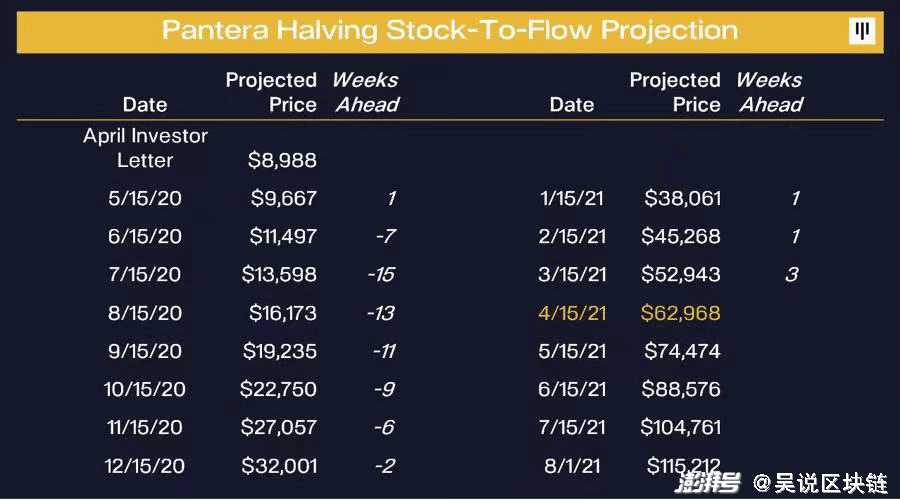The image size is (900, 501).
Task: Select the Pantera Halving Stock-To-Flow Projection title
Action: tap(450, 30)
